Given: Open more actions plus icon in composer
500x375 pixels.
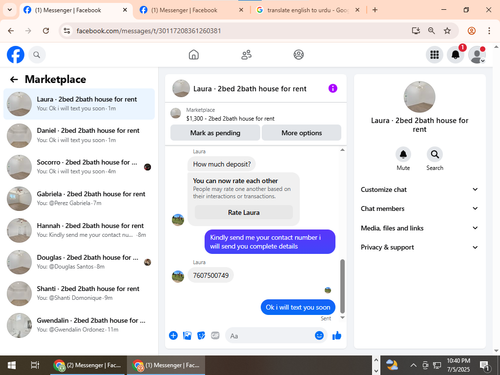Looking at the screenshot, I should click(173, 335).
